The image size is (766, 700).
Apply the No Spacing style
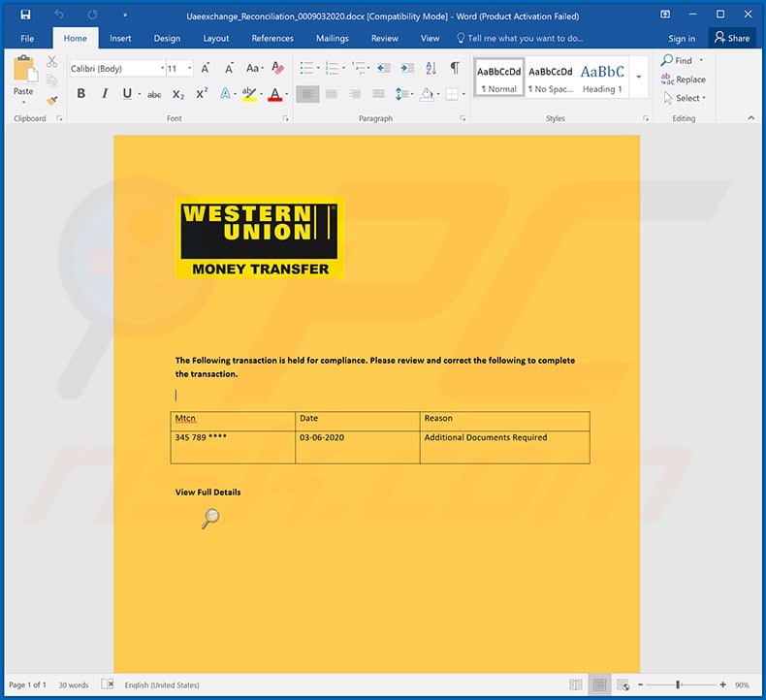(x=551, y=79)
